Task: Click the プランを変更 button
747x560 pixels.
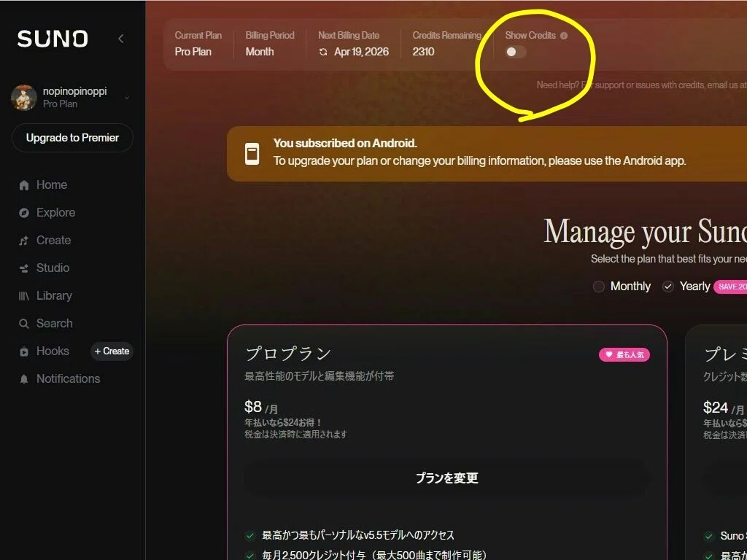Action: tap(447, 478)
